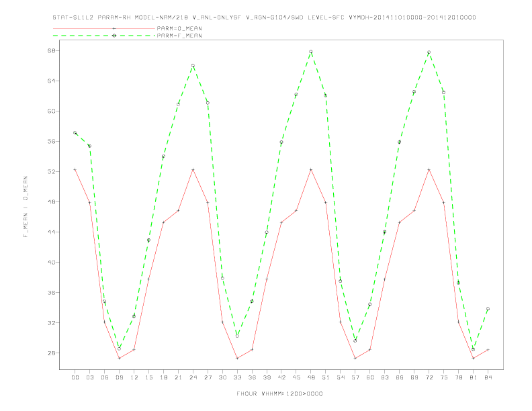Screen dimensions: 532x411
Task: Click x-axis forecast hour label 57
Action: coord(355,377)
